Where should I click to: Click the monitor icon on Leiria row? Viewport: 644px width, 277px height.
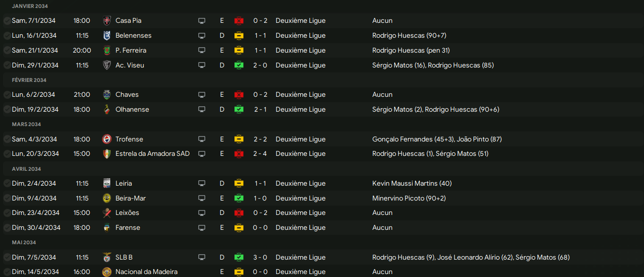(x=202, y=184)
